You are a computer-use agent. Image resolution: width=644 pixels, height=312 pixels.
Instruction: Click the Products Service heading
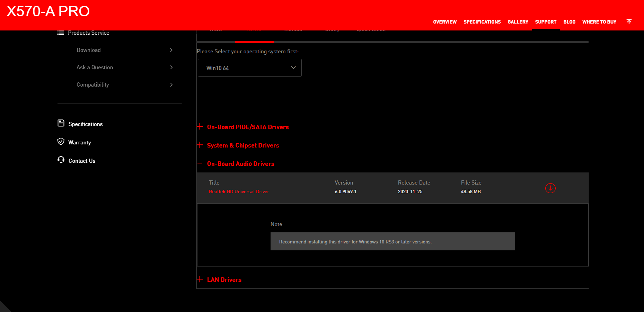89,33
